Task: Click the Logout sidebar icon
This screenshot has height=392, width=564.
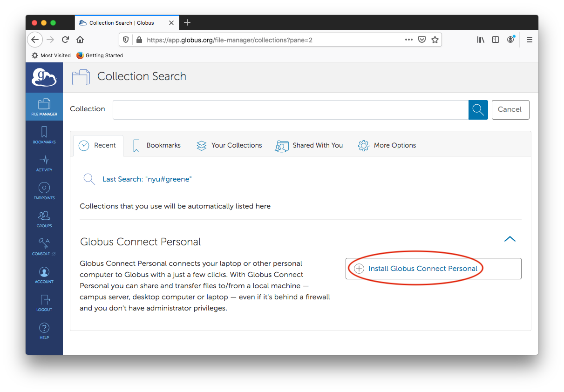Action: click(44, 302)
